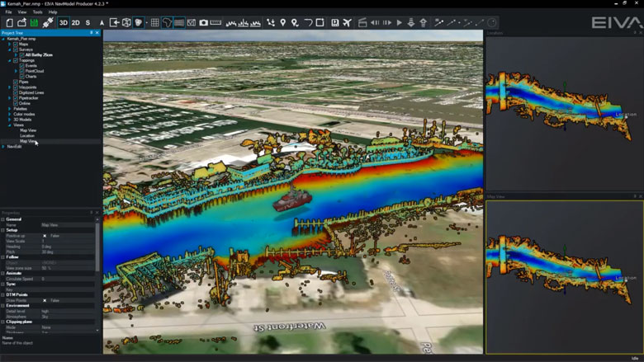Viewport: 644px width, 362px height.
Task: Click the camera screenshot icon
Action: click(203, 22)
